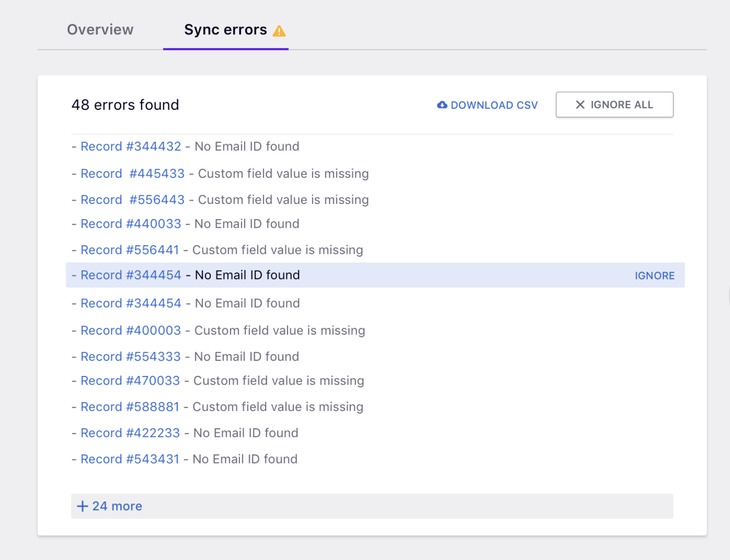The image size is (730, 560).
Task: Open Record #440033 link
Action: [x=131, y=224]
